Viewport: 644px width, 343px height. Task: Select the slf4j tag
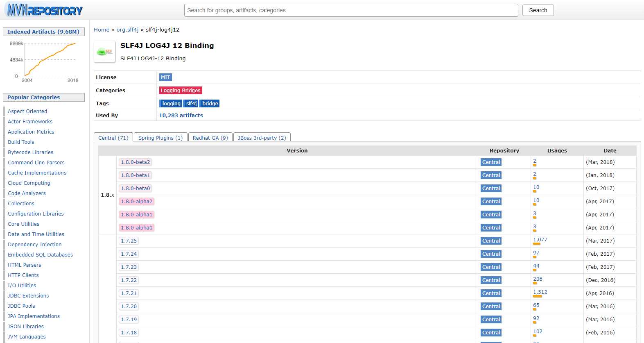(x=191, y=104)
